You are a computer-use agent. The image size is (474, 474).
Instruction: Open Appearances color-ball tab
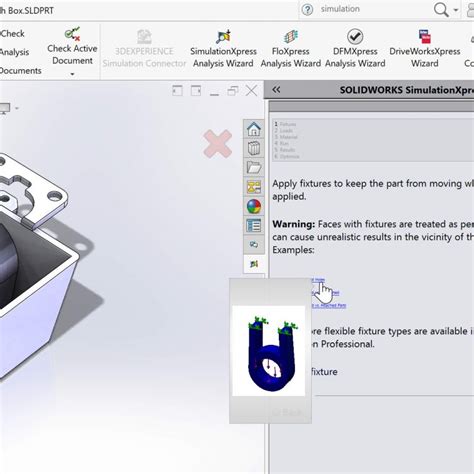[x=254, y=206]
